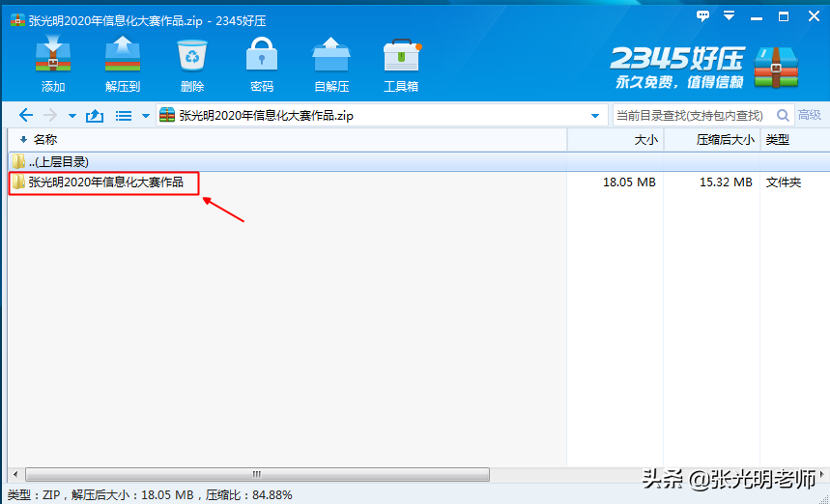Click the horizontal scrollbar thumb
830x504 pixels.
click(x=257, y=474)
